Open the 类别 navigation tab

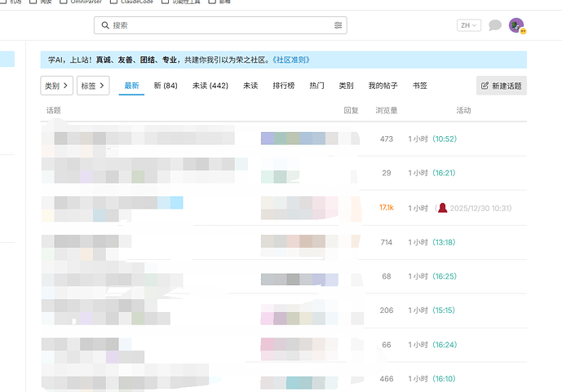pyautogui.click(x=346, y=86)
